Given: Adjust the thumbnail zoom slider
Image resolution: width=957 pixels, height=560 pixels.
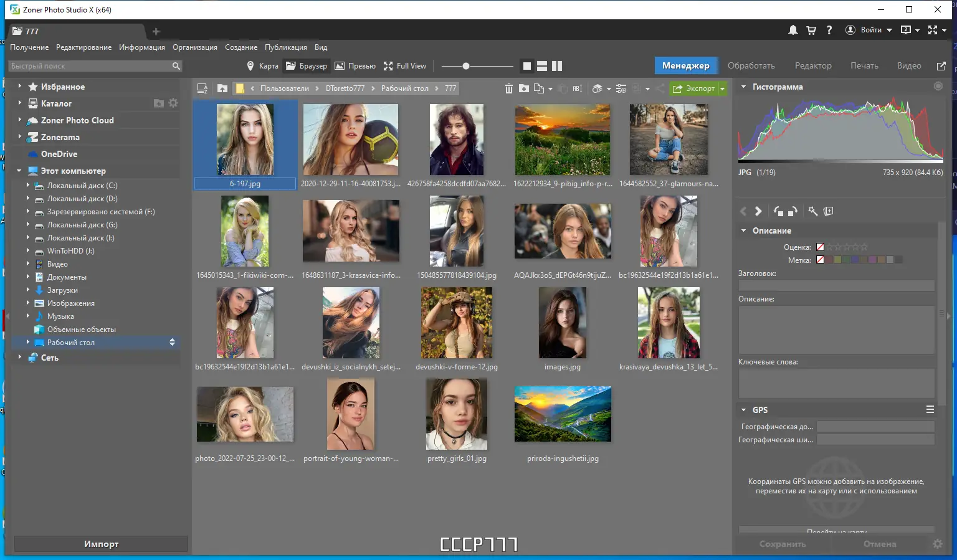Looking at the screenshot, I should (466, 65).
